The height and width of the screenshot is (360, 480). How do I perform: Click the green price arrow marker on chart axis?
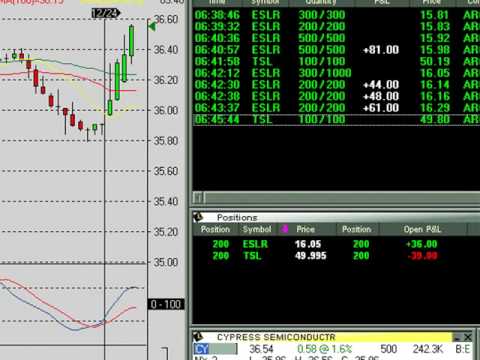[152, 26]
